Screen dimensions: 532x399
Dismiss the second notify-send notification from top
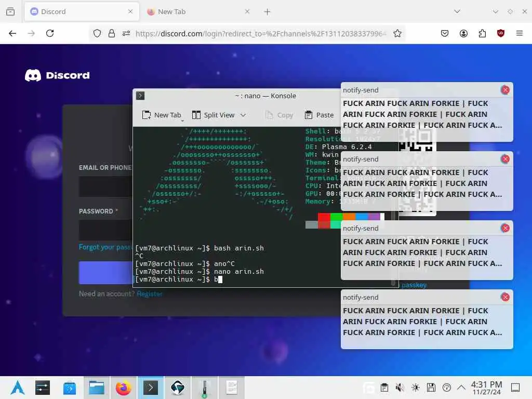click(505, 159)
